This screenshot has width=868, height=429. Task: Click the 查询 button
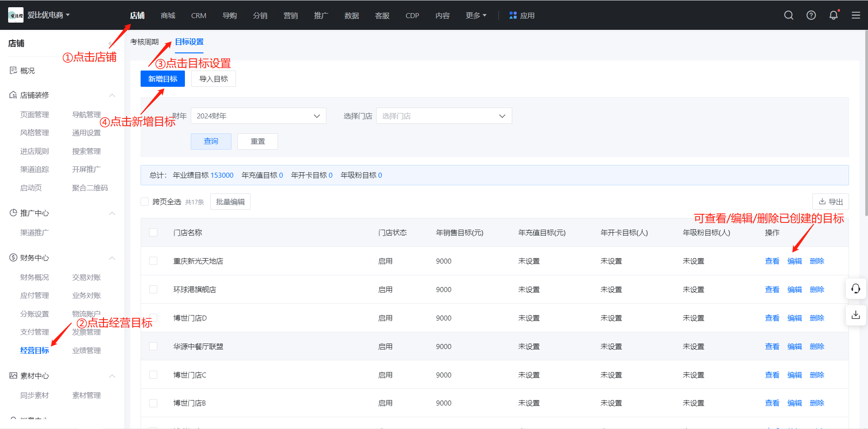(x=211, y=141)
